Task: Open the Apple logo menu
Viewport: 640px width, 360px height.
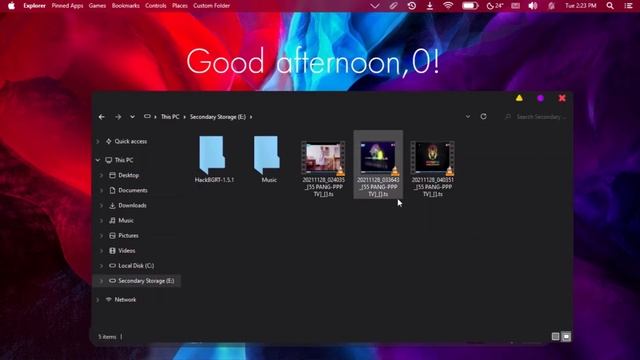Action: [x=11, y=6]
